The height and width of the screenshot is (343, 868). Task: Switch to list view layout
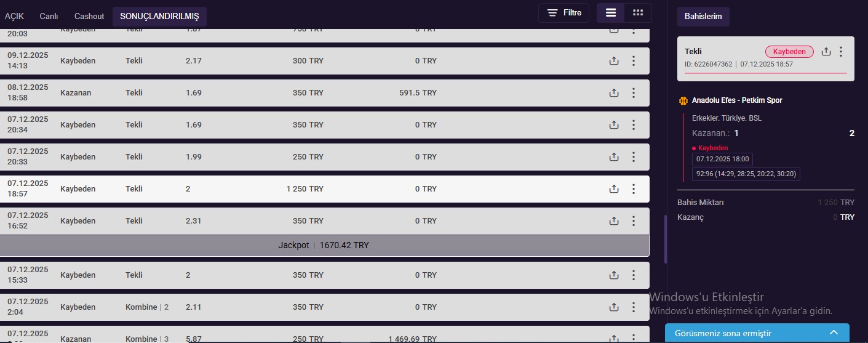[x=610, y=13]
